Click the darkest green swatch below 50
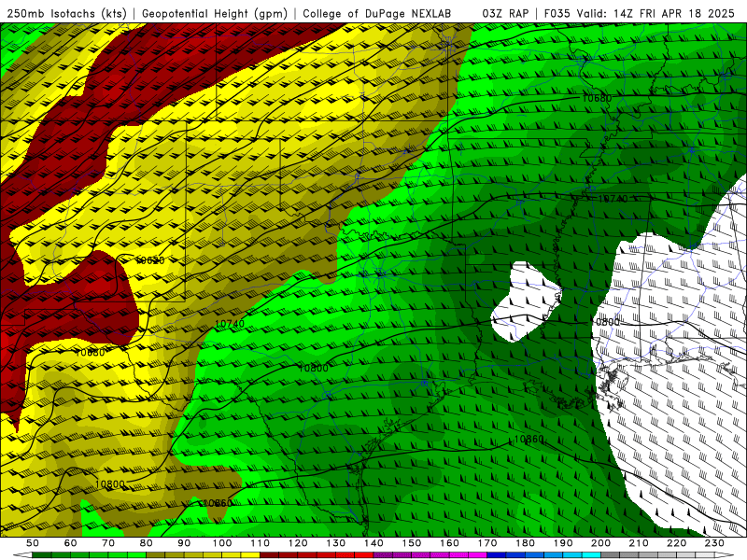Viewport: 747px width, 560px height. point(42,555)
